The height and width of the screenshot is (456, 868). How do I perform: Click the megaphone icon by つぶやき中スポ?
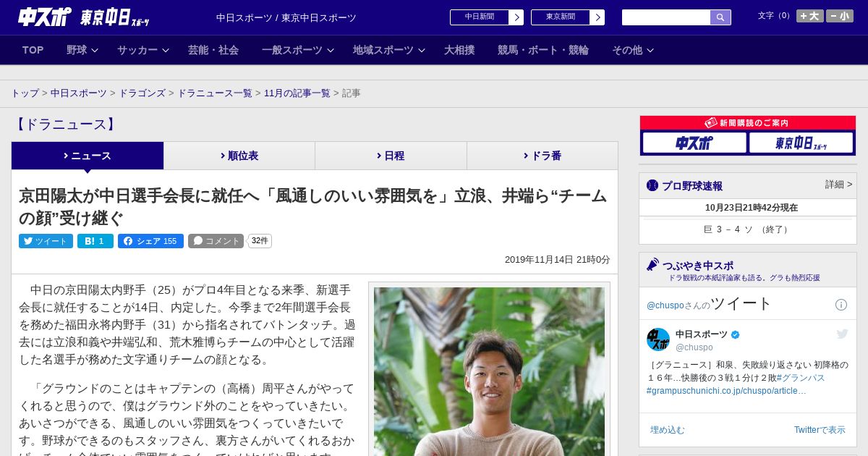653,265
